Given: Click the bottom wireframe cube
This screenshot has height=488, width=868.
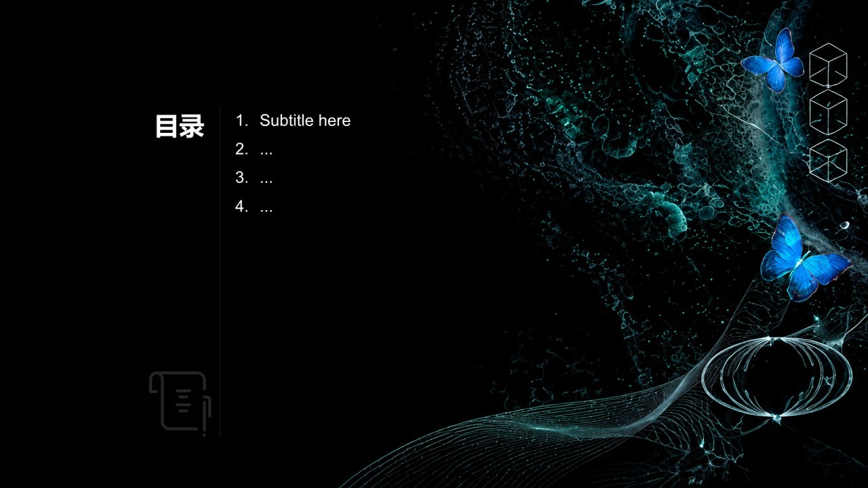Looking at the screenshot, I should coord(828,160).
